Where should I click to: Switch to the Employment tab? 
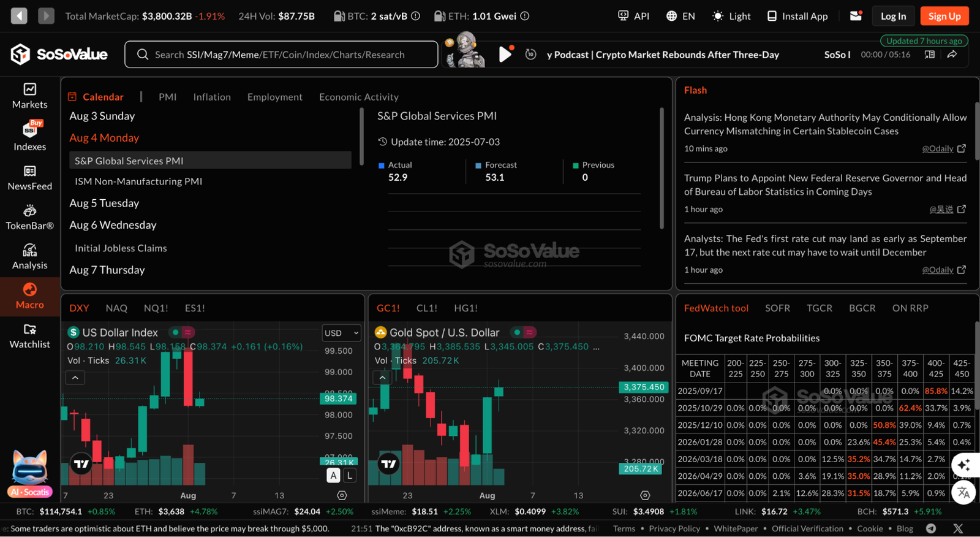click(x=275, y=97)
